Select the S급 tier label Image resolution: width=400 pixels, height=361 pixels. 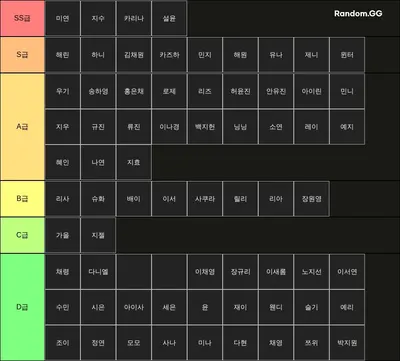pyautogui.click(x=22, y=55)
